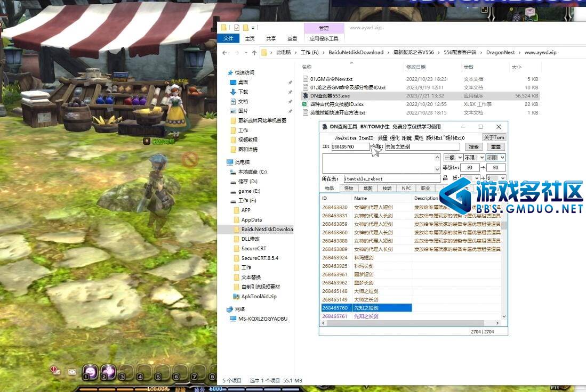Open the middle 不限 filter dropdown
Screen dimensions: 586x392
(474, 158)
